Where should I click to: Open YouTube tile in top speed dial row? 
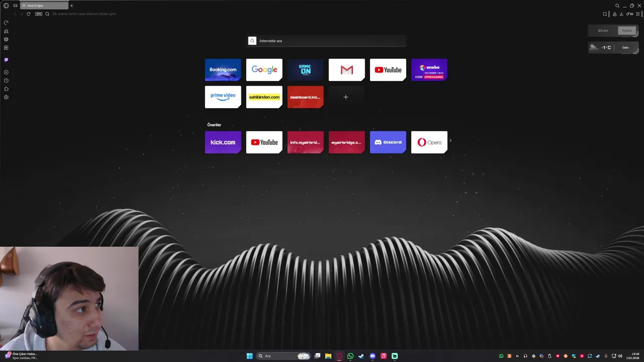coord(388,70)
